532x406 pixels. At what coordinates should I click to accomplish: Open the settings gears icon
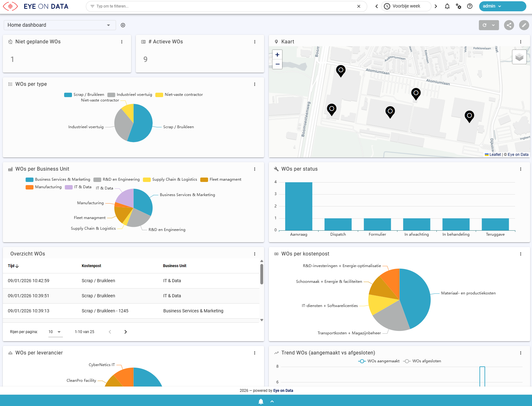click(x=458, y=6)
